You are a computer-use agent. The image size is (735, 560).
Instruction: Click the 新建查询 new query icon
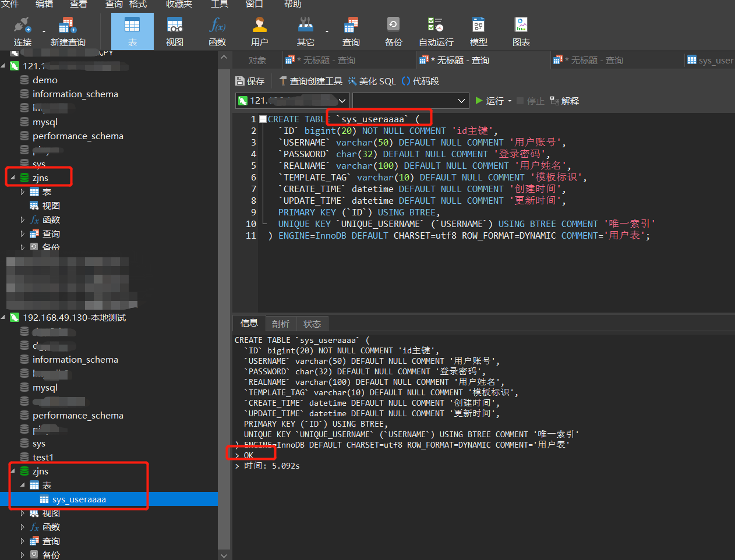click(68, 31)
